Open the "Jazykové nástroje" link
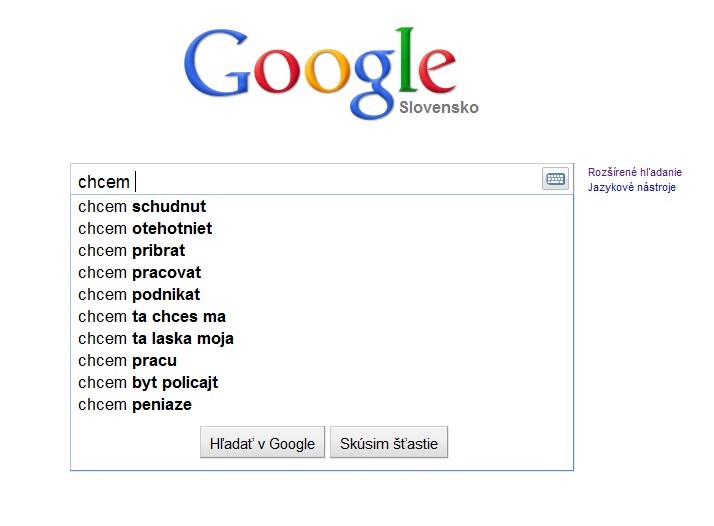Screen dimensions: 714x526 632,187
